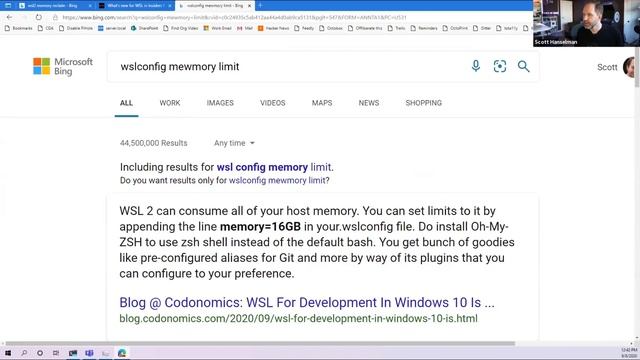Open Bookmarks folder in favorites bar
Screen dimensions: 640x360
pyautogui.click(x=18, y=28)
